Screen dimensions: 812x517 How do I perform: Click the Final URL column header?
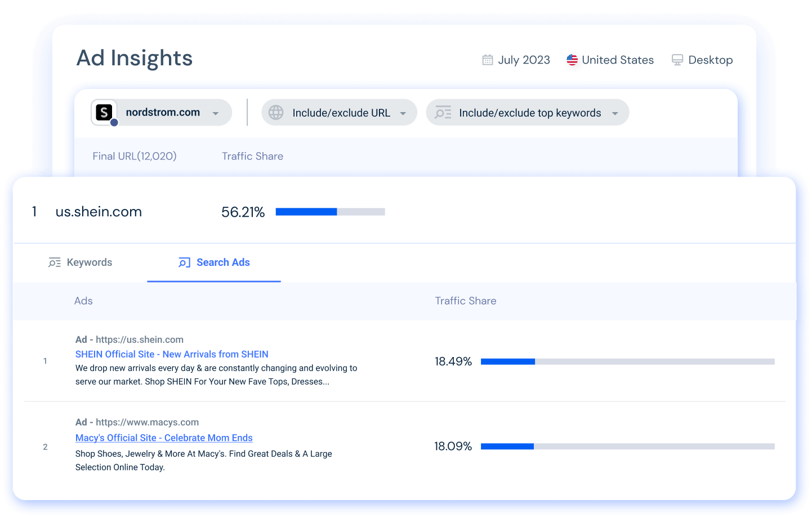(x=135, y=156)
